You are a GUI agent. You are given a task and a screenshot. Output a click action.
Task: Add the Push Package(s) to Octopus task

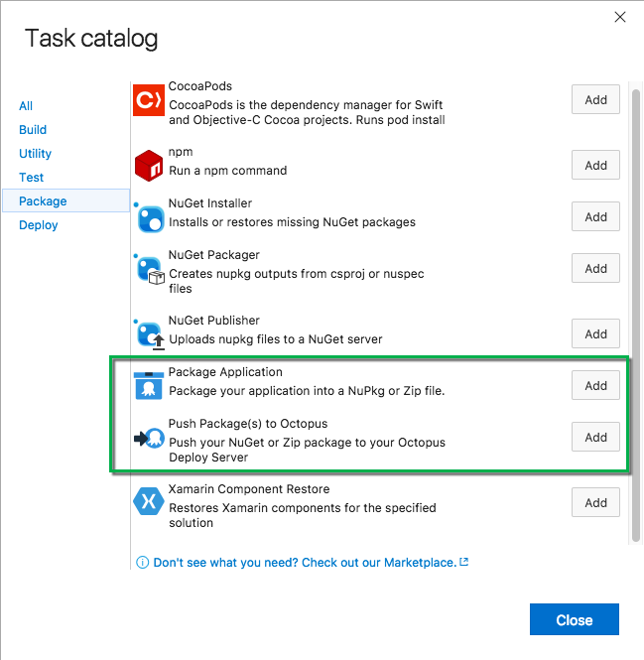[x=595, y=437]
